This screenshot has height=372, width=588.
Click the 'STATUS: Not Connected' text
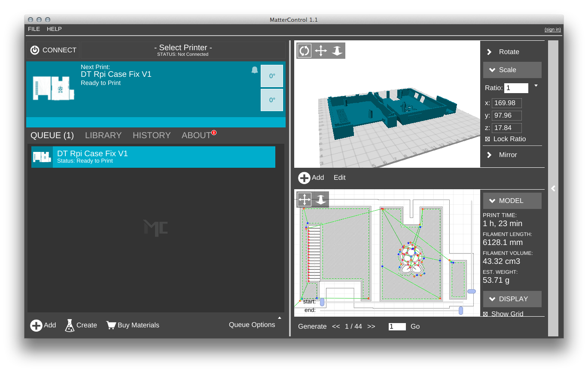click(183, 54)
